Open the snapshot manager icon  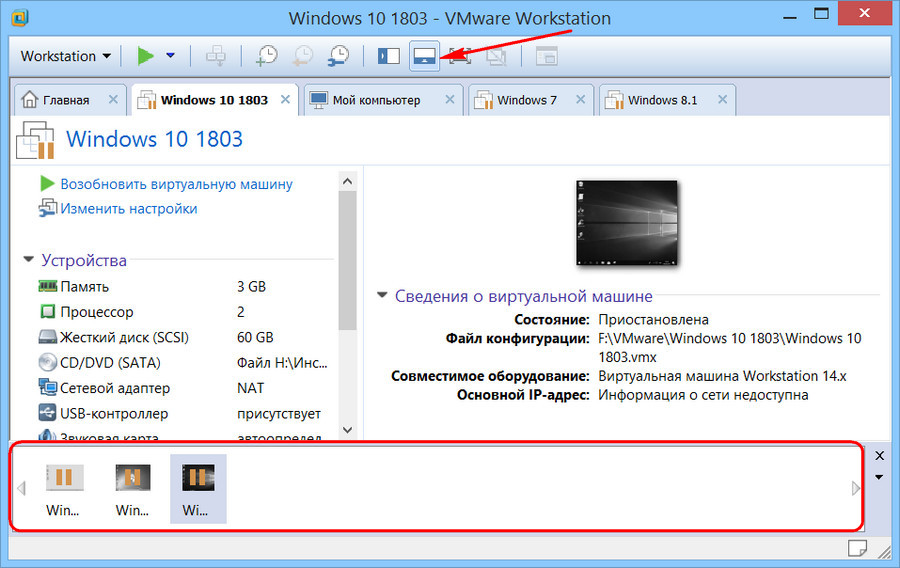click(x=339, y=56)
